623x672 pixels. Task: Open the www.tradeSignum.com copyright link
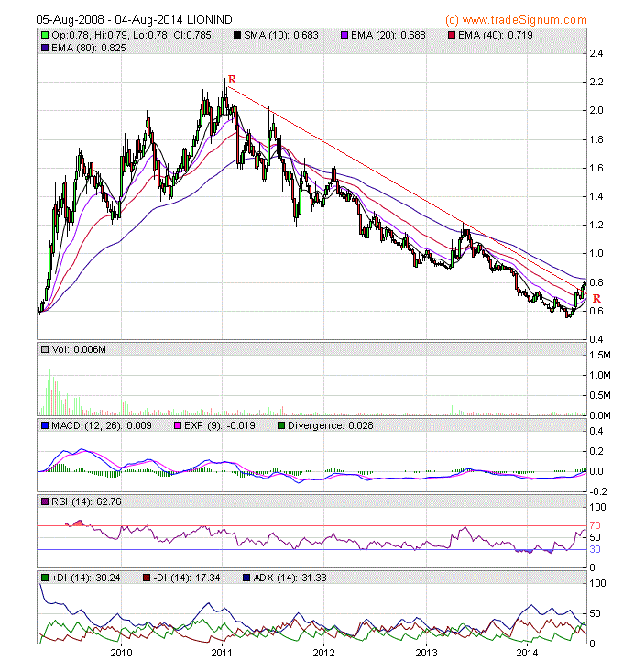[x=516, y=20]
